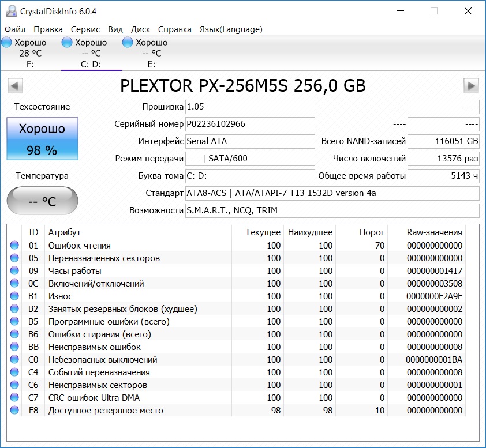486x448 pixels.
Task: Click status icon of row 01 Ошибок чтения
Action: 14,245
